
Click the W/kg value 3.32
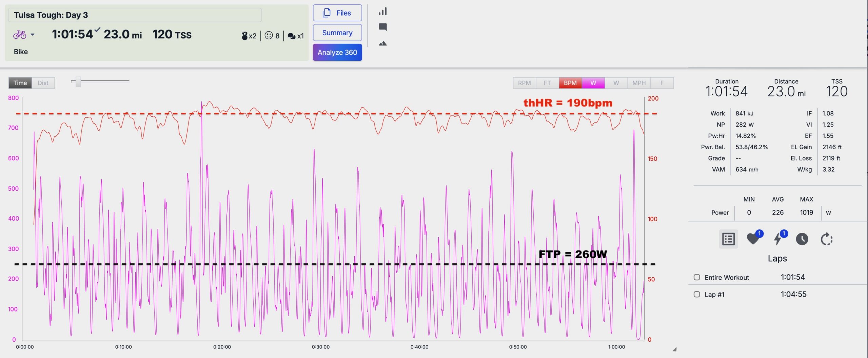point(828,169)
